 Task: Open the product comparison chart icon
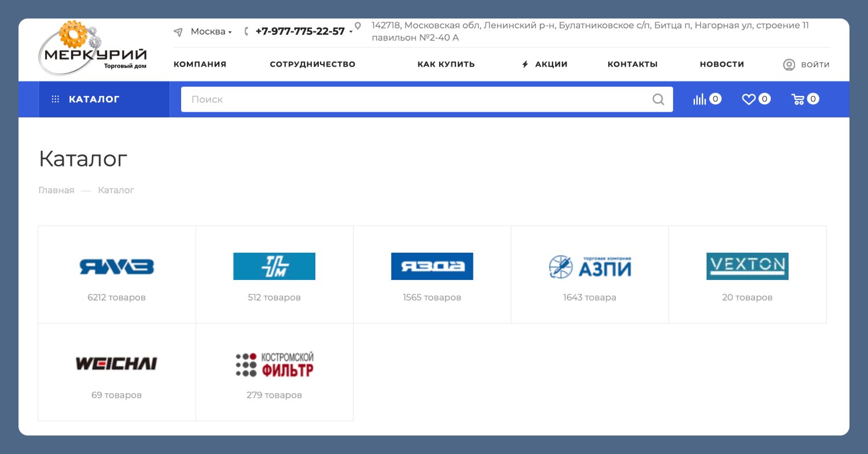(700, 99)
